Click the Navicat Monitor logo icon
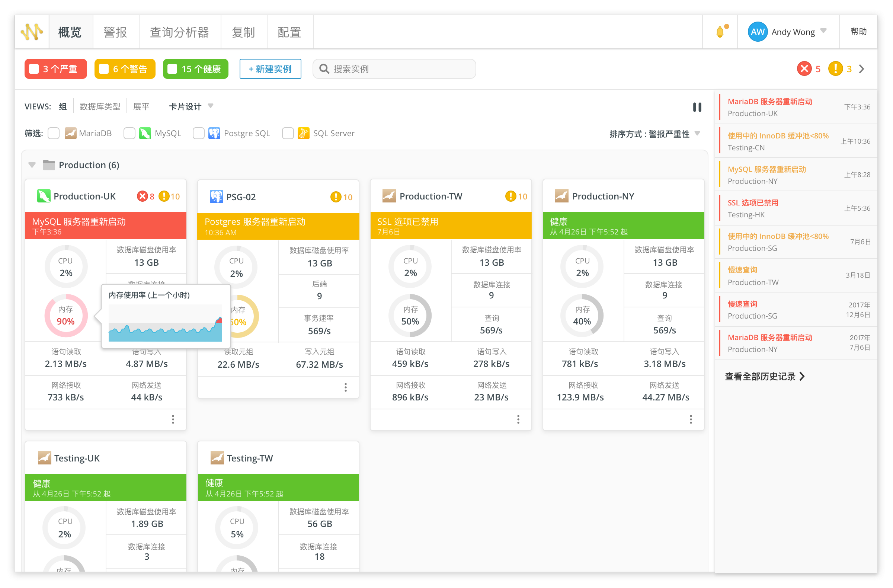893x588 pixels. (32, 32)
